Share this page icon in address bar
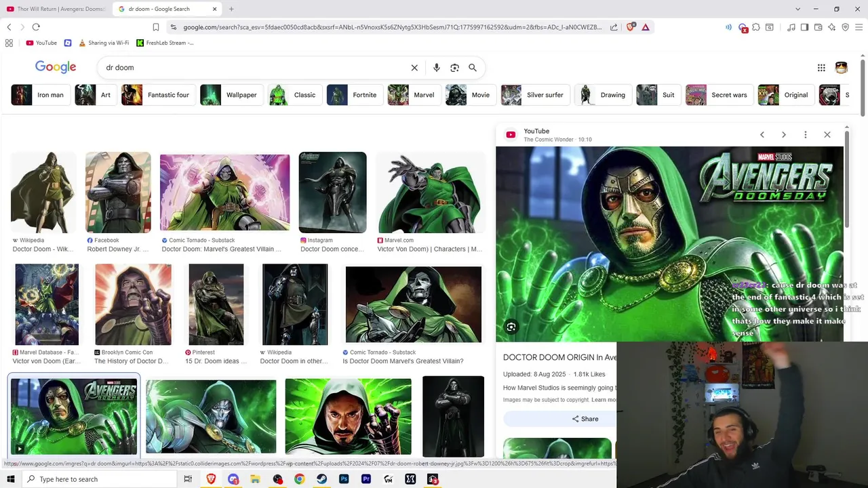The width and height of the screenshot is (868, 488). [614, 27]
